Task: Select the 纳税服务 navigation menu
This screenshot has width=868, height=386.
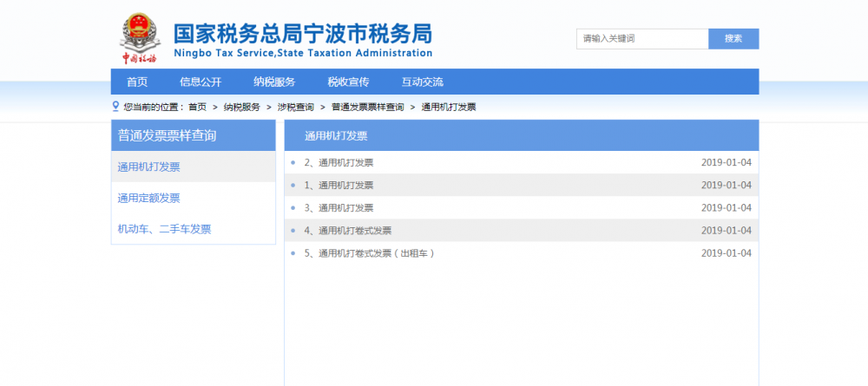Action: (x=274, y=82)
